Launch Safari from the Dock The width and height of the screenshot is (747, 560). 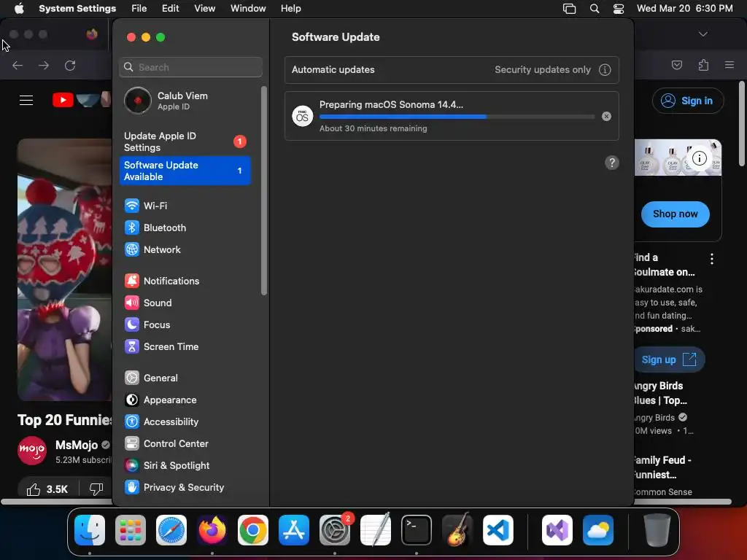pos(171,530)
